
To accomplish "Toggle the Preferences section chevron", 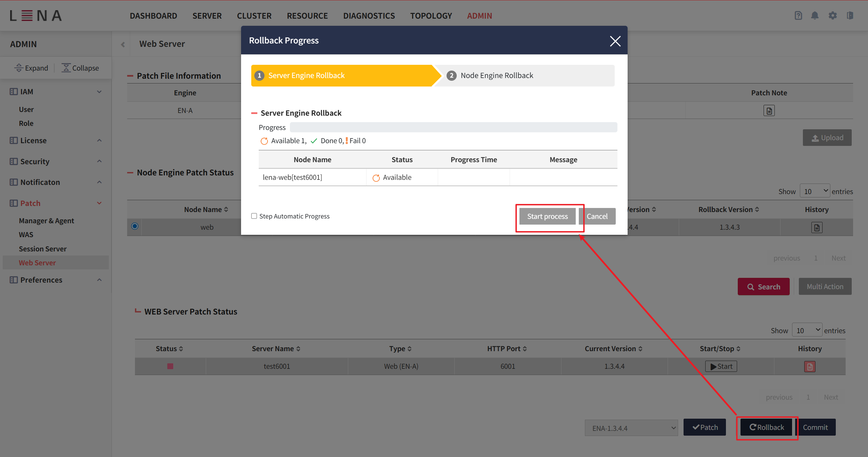I will [x=99, y=280].
